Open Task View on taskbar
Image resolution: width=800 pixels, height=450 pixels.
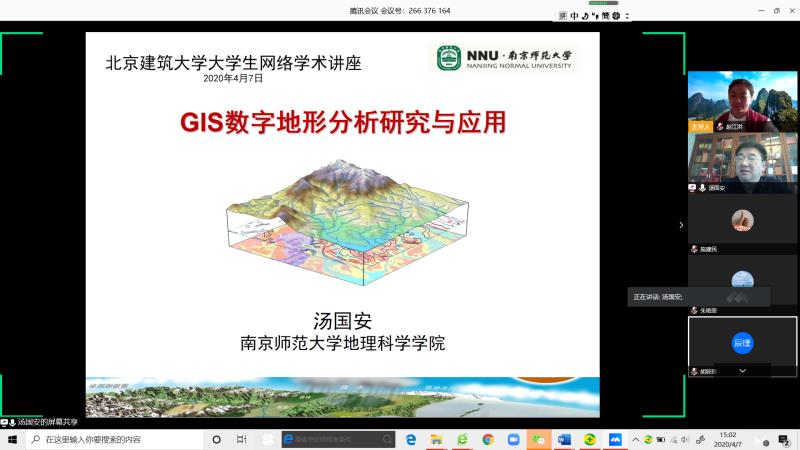[241, 439]
